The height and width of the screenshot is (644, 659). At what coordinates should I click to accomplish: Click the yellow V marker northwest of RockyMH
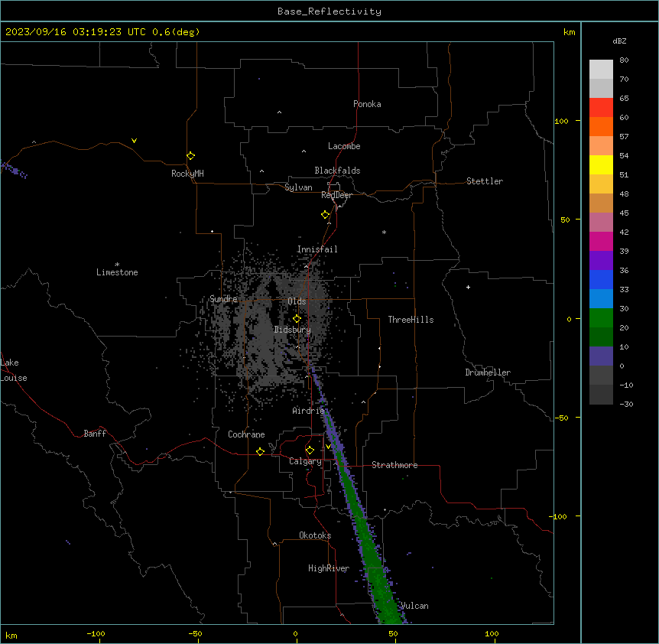134,141
